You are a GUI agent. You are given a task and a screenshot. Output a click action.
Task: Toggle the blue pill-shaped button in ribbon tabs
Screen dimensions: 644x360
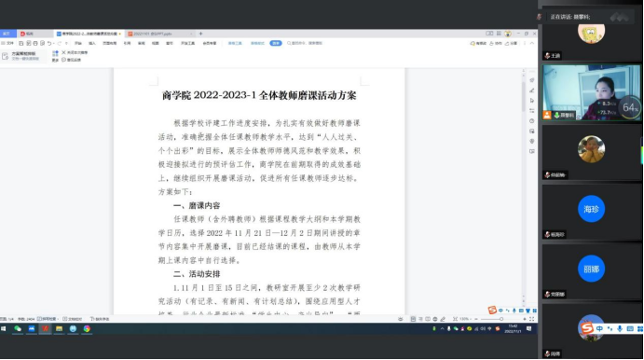(x=276, y=43)
